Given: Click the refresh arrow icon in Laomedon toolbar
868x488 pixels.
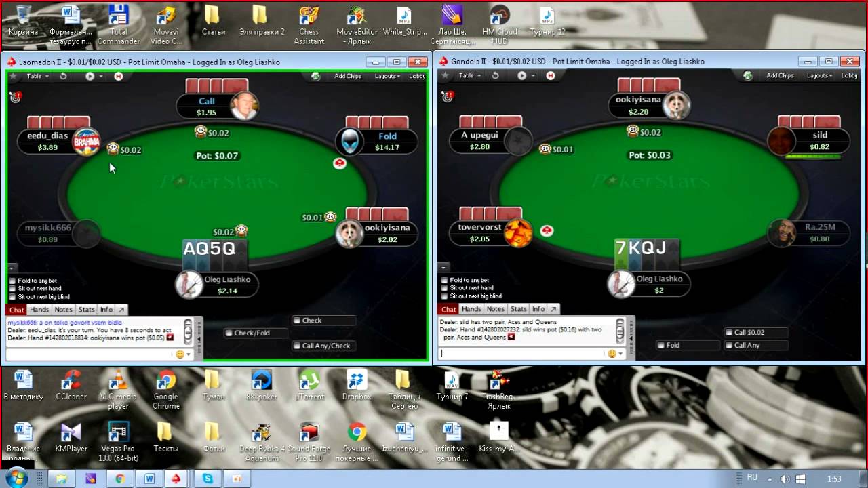Looking at the screenshot, I should (63, 77).
